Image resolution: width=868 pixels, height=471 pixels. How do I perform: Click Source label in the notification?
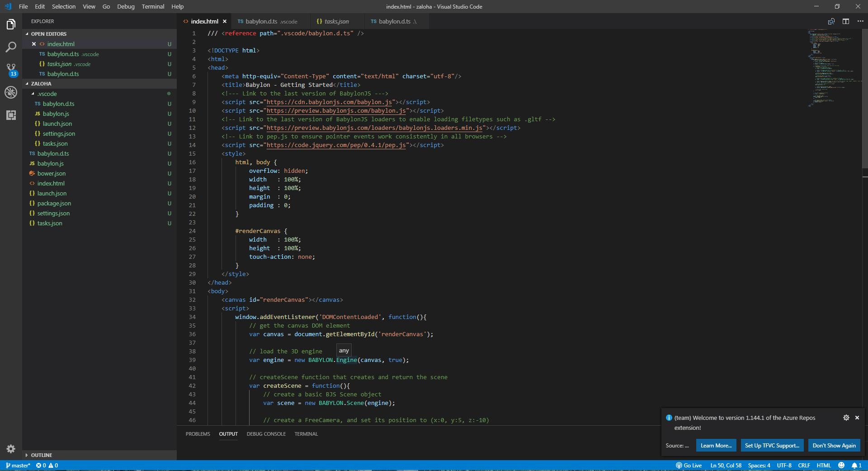click(x=677, y=445)
